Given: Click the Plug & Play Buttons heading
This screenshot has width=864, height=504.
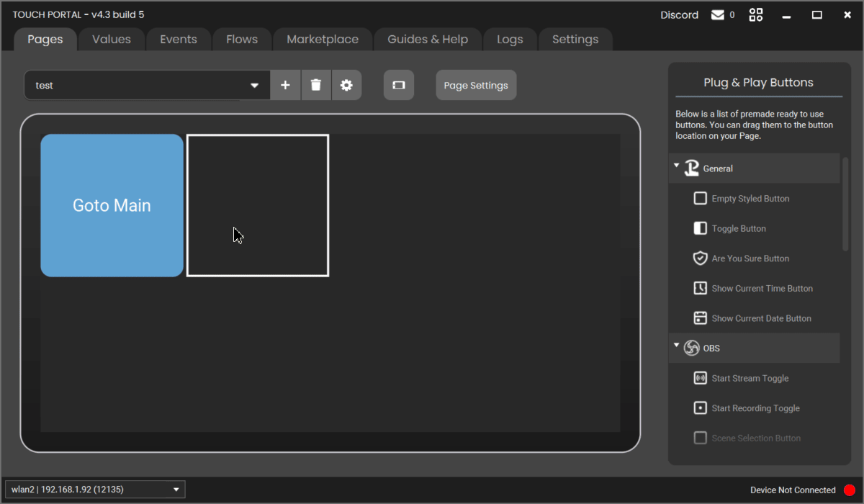Looking at the screenshot, I should pos(758,82).
